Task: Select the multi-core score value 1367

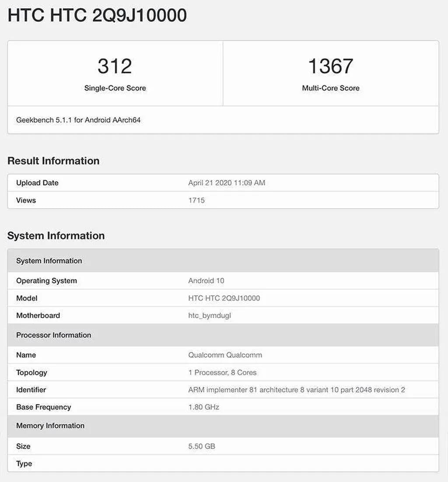Action: click(x=330, y=66)
